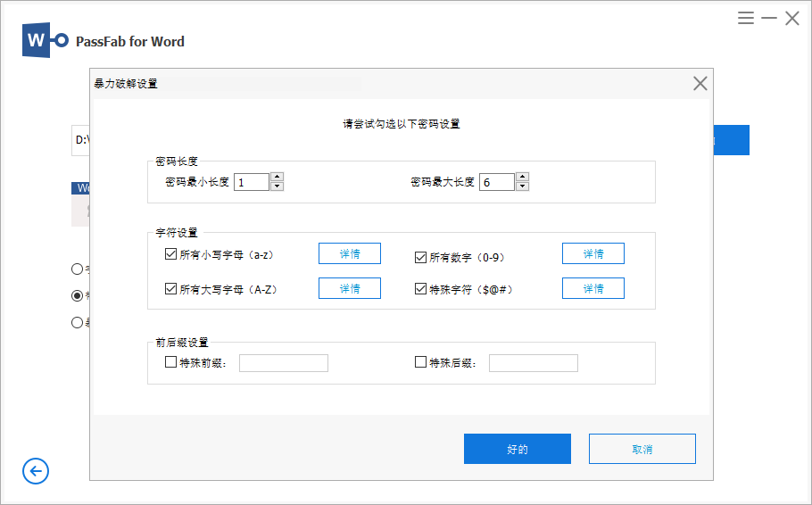Screen dimensions: 812x505
Task: Select first radio option in main window
Action: [77, 269]
